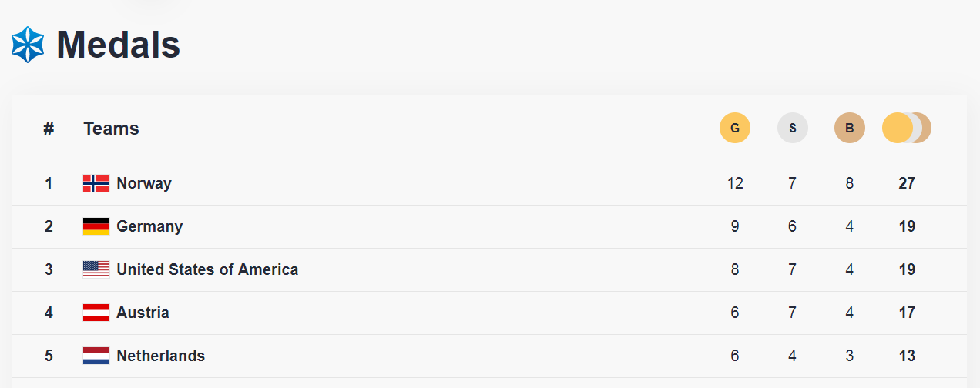Open the Germany team link
980x388 pixels.
pyautogui.click(x=149, y=226)
